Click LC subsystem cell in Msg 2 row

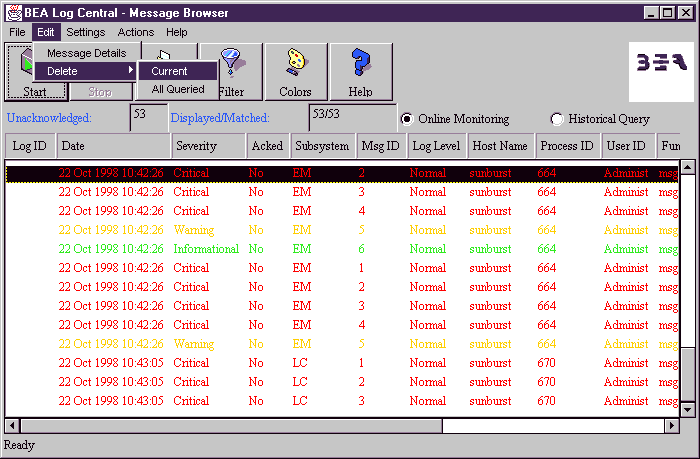(300, 382)
